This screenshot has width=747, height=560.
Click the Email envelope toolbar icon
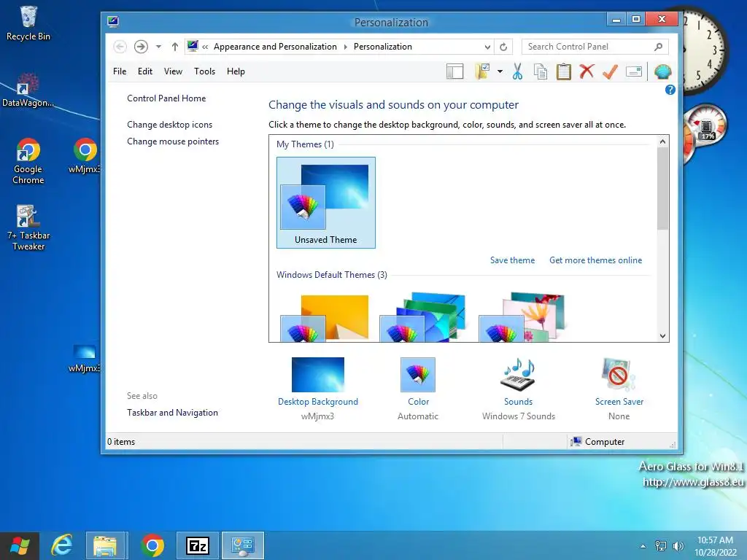click(x=634, y=71)
